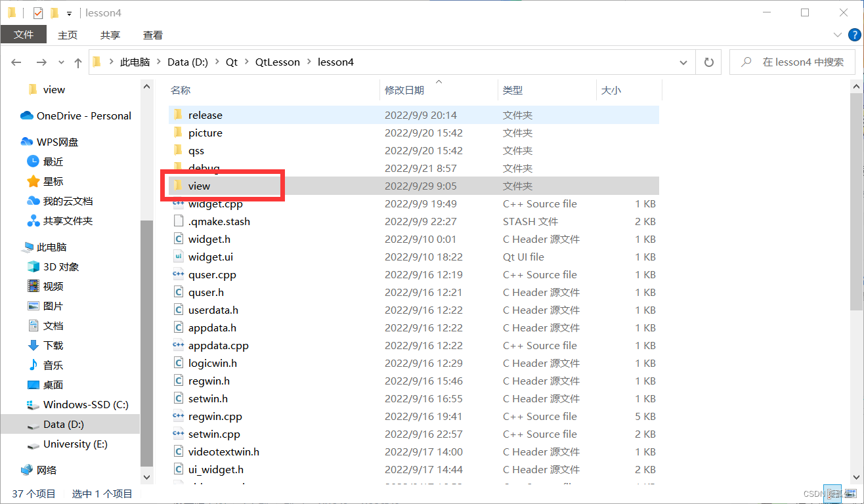Expand the address bar history dropdown

[684, 62]
